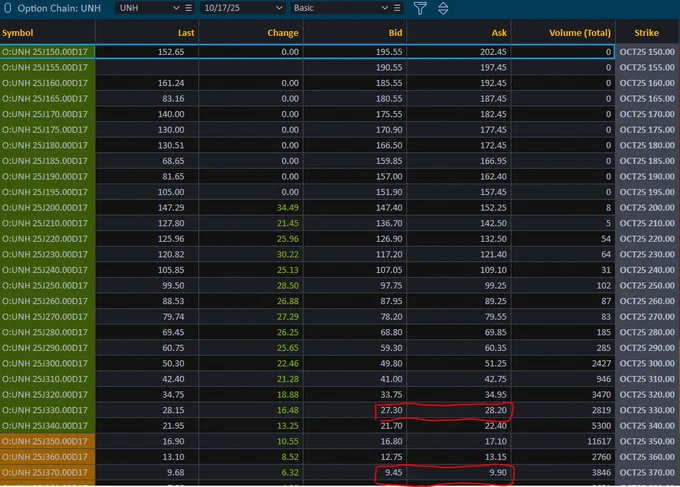
Task: Click the expand/collapse arrows icon in toolbar
Action: [443, 8]
